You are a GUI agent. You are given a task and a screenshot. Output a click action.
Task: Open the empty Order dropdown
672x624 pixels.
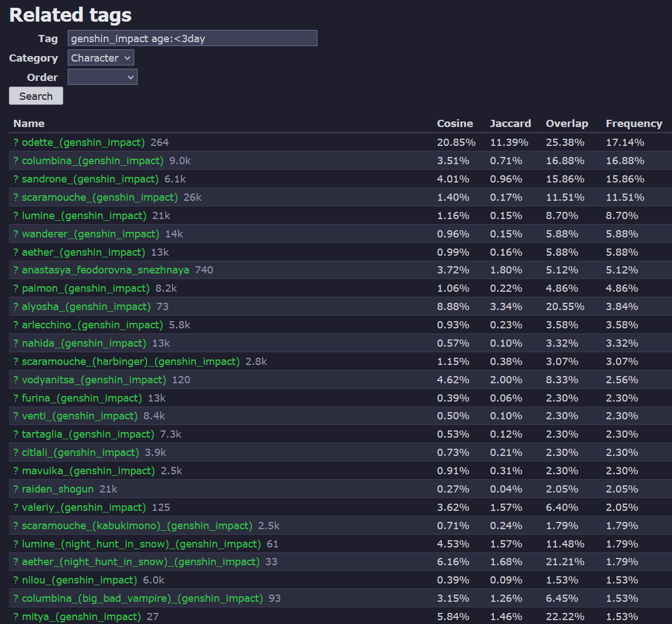103,77
